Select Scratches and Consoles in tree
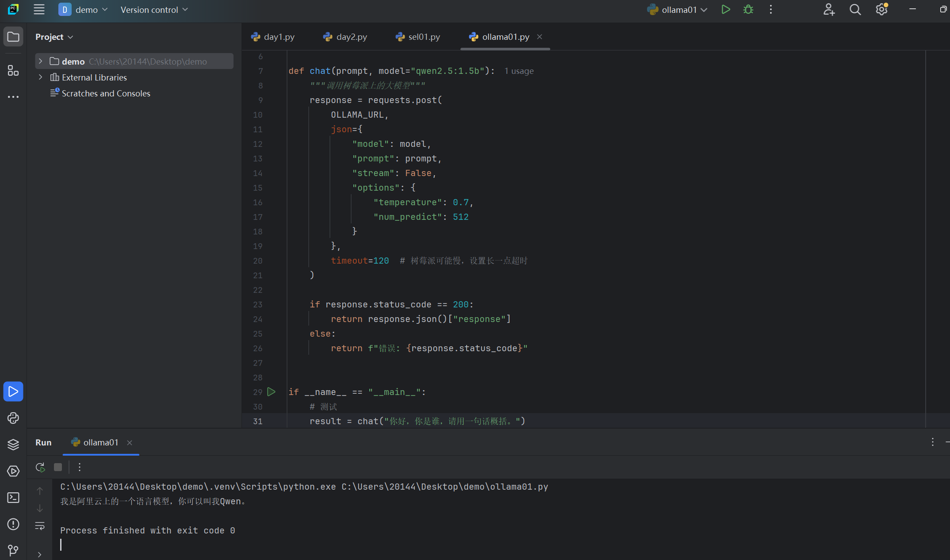Viewport: 950px width, 560px height. coord(106,93)
